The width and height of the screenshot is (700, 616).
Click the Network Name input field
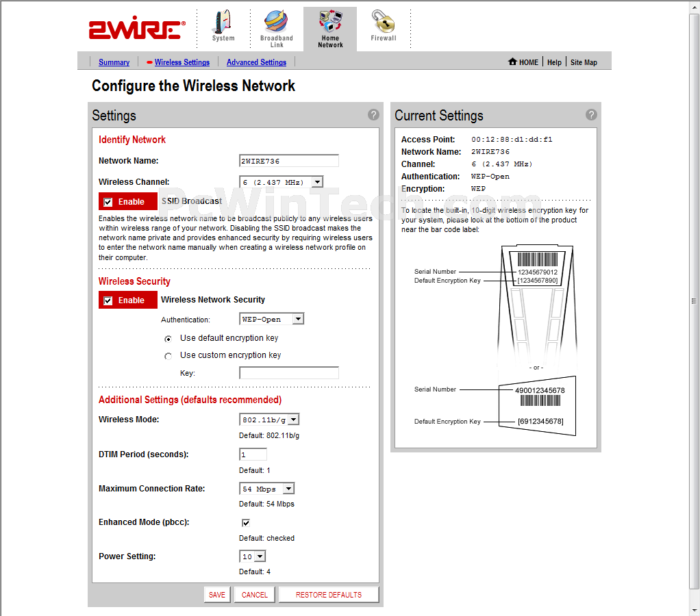tap(289, 161)
